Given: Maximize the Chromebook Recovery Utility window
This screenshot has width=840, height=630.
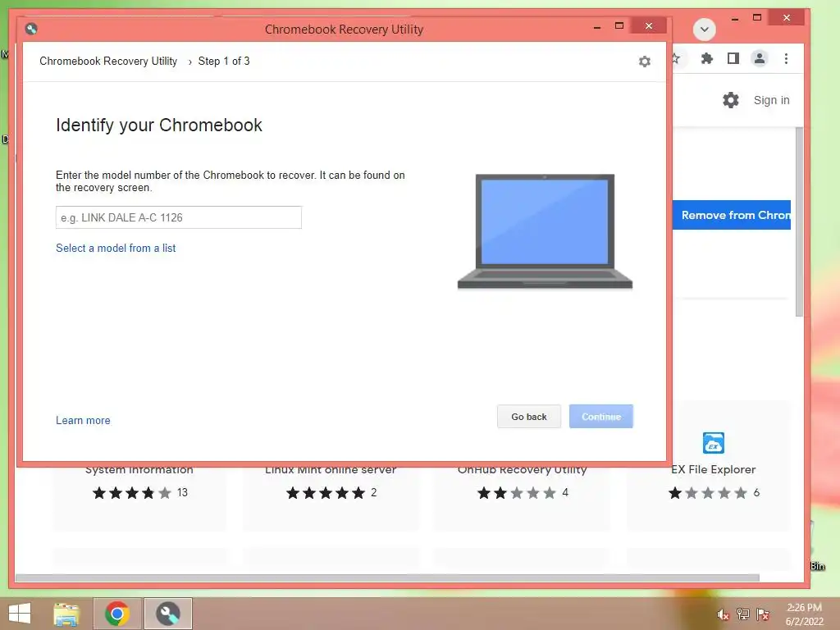Looking at the screenshot, I should point(619,25).
